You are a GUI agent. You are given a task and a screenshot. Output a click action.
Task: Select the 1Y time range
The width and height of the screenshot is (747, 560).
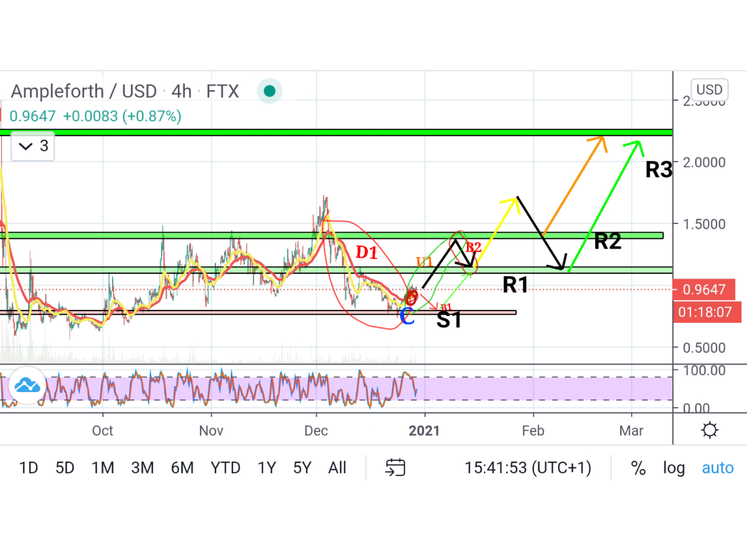pos(266,468)
